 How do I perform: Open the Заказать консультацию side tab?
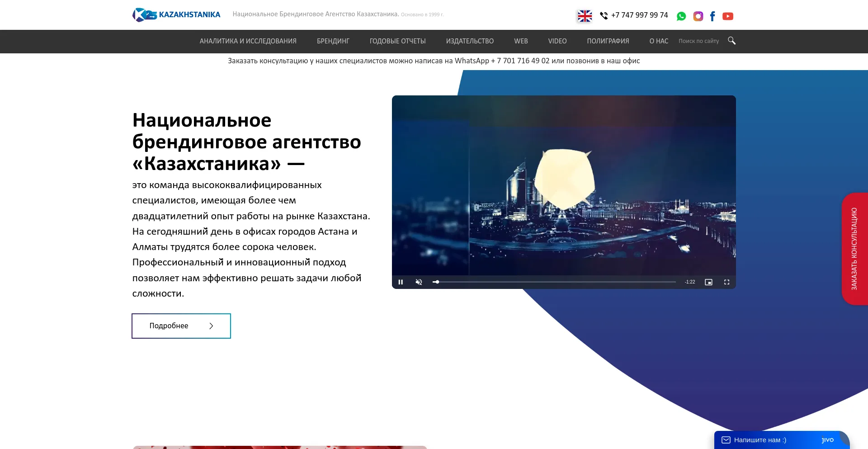click(x=854, y=249)
